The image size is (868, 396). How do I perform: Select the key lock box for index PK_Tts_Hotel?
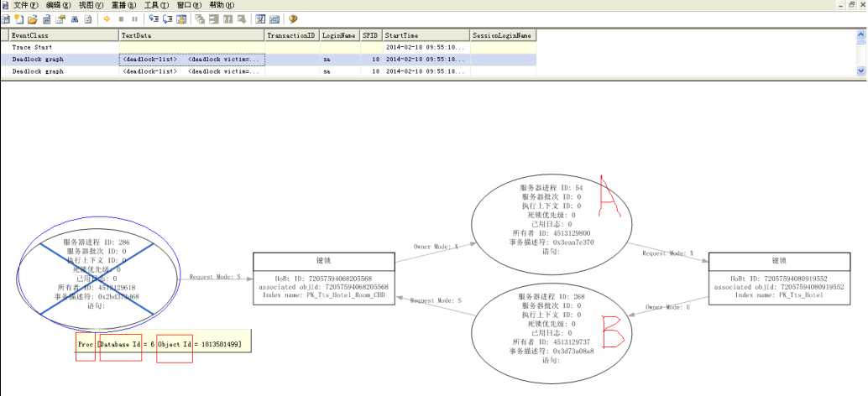[x=779, y=279]
